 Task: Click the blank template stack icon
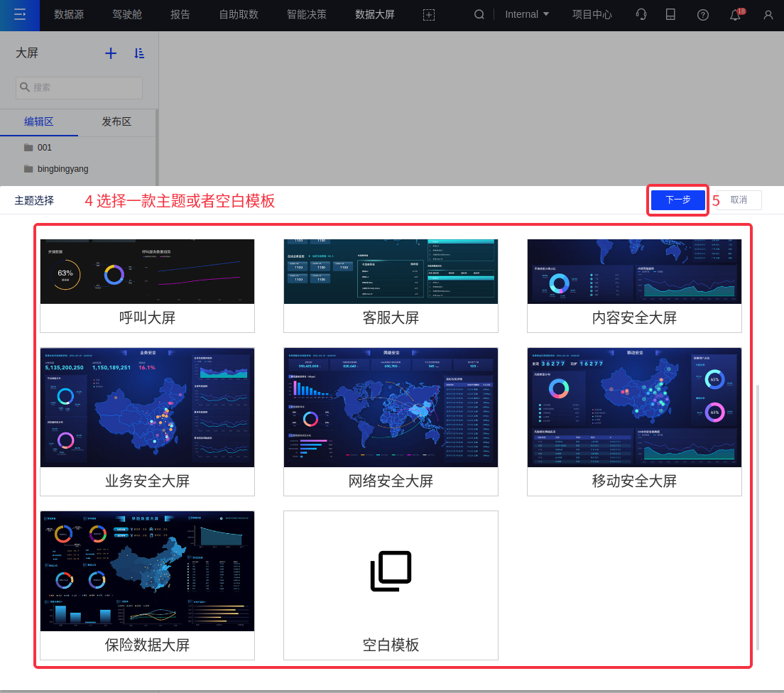pos(391,571)
